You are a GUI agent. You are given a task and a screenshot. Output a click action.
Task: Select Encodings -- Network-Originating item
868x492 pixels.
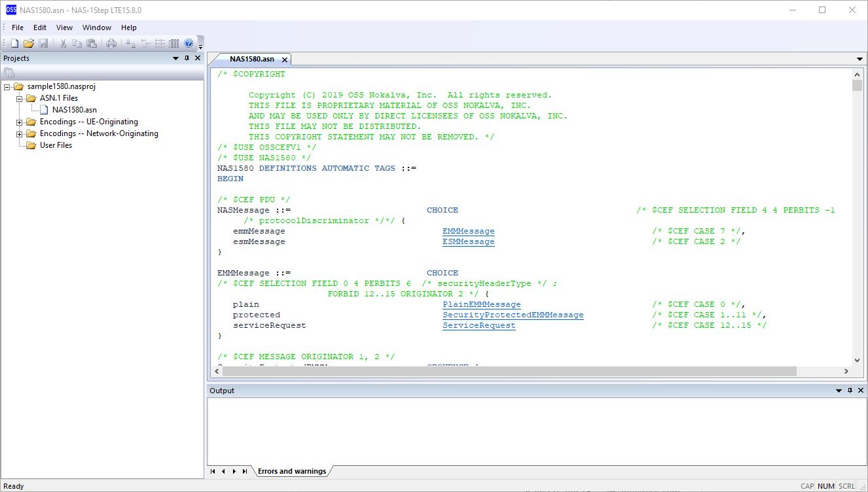99,133
